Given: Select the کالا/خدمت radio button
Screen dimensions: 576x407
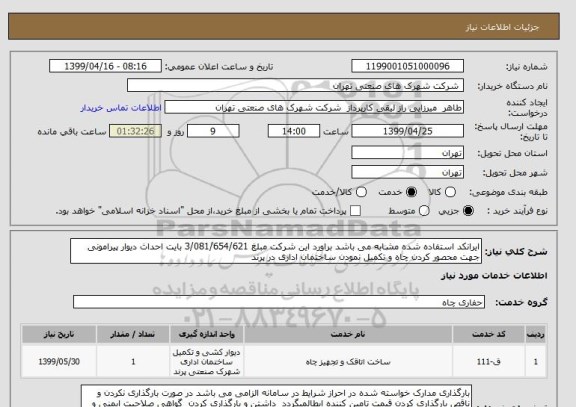Looking at the screenshot, I should click(x=361, y=192).
